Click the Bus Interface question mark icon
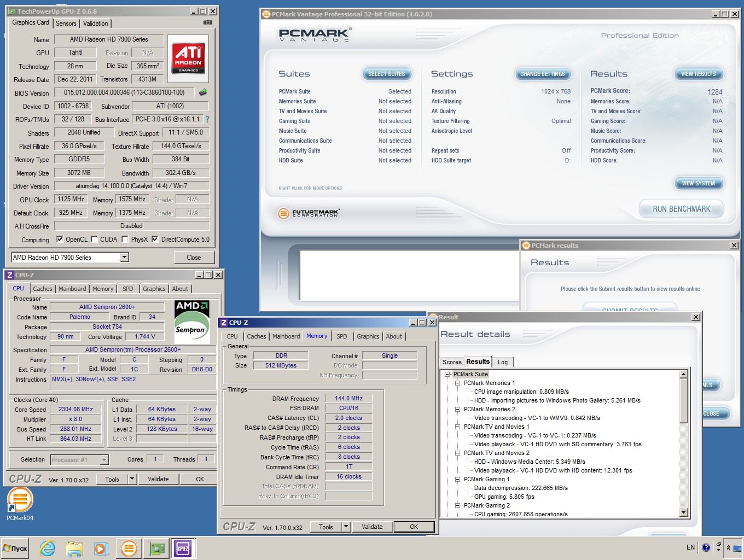The image size is (744, 560). coord(207,119)
